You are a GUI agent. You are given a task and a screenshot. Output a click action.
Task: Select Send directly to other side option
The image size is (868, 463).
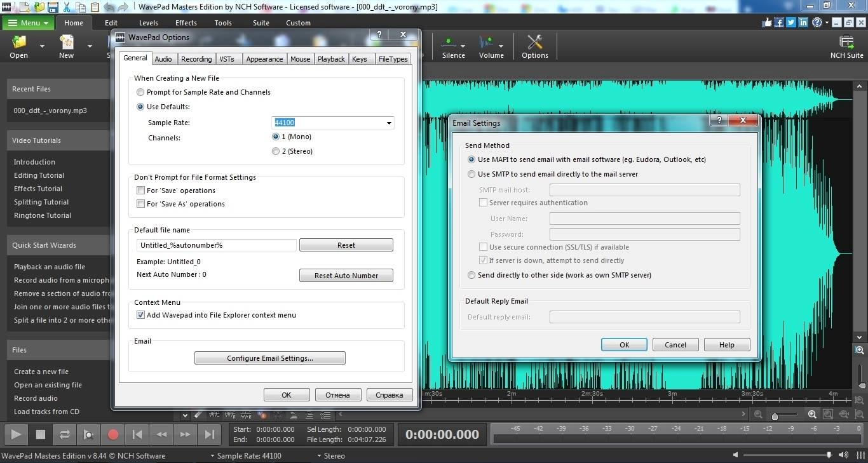(x=471, y=275)
